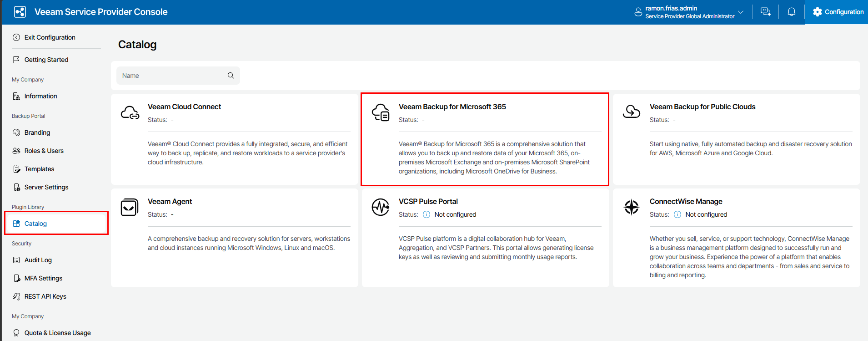Open the Branding settings page
This screenshot has width=868, height=341.
tap(37, 132)
